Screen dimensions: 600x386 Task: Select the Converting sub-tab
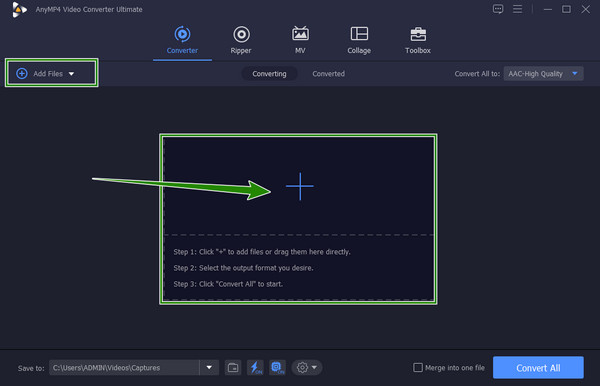point(269,74)
